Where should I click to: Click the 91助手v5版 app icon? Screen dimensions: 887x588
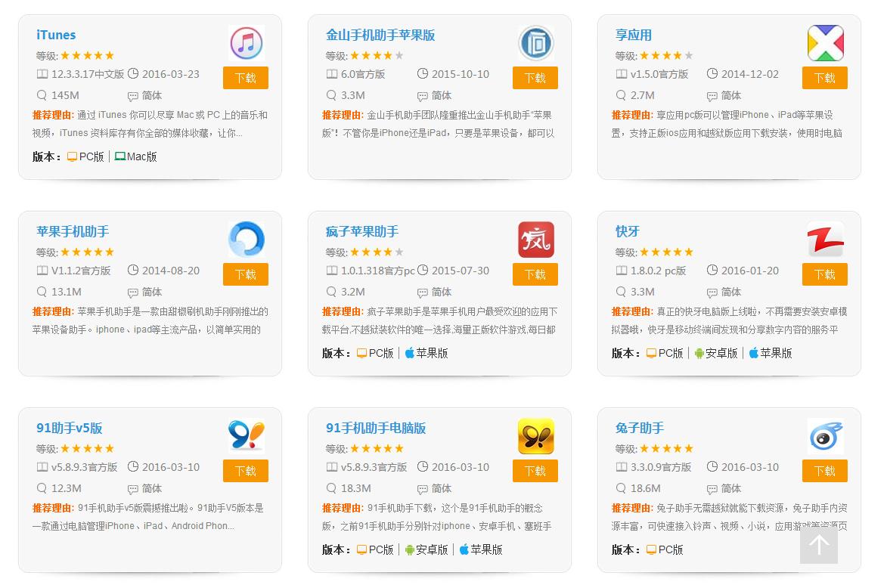tap(246, 436)
